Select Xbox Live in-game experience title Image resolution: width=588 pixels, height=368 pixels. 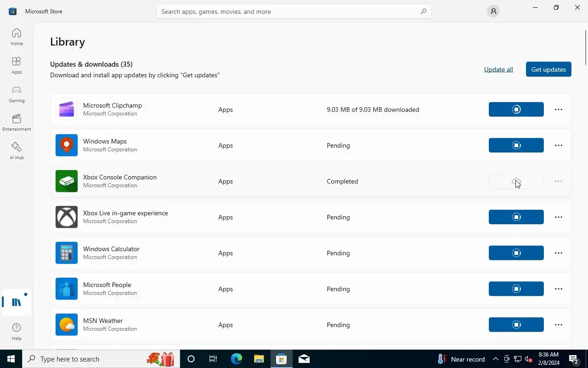point(125,213)
